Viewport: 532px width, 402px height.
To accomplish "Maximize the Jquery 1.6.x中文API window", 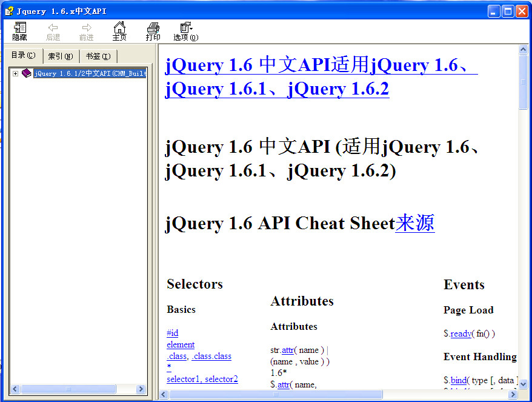I will [x=508, y=12].
